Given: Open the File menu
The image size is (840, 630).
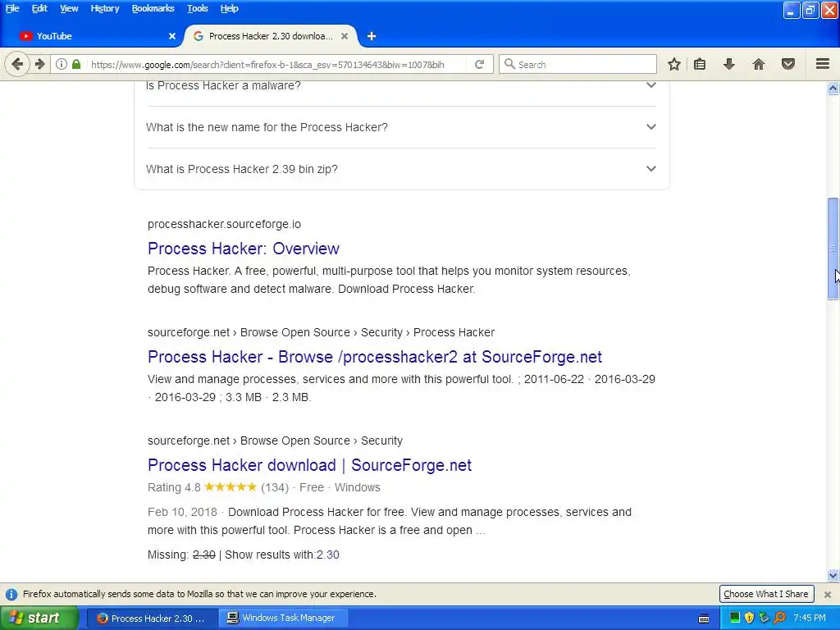Looking at the screenshot, I should 12,8.
